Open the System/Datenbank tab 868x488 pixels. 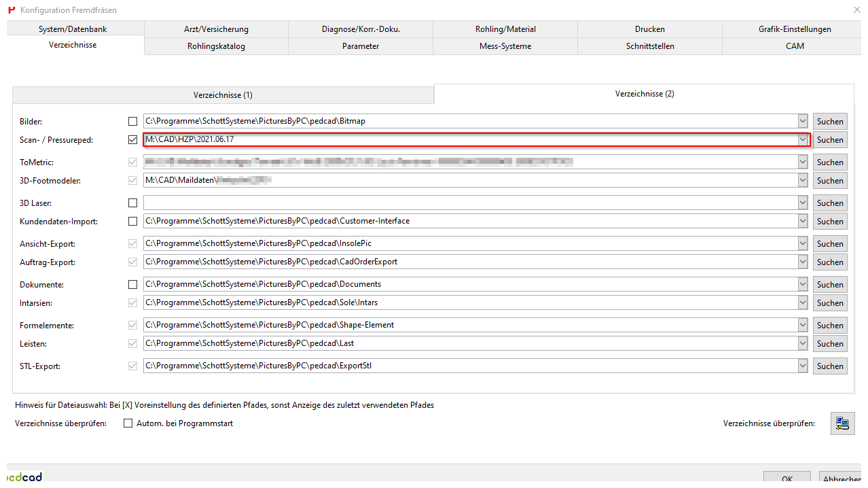point(73,29)
